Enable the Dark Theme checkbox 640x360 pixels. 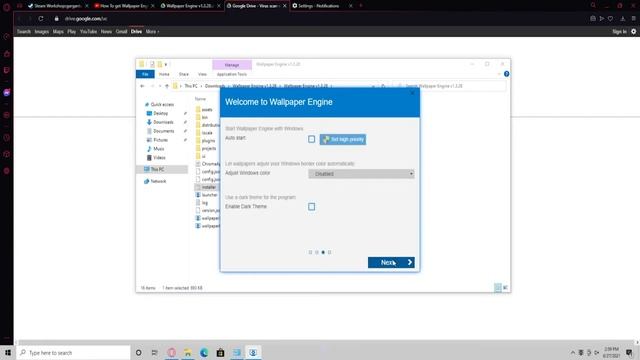[311, 207]
